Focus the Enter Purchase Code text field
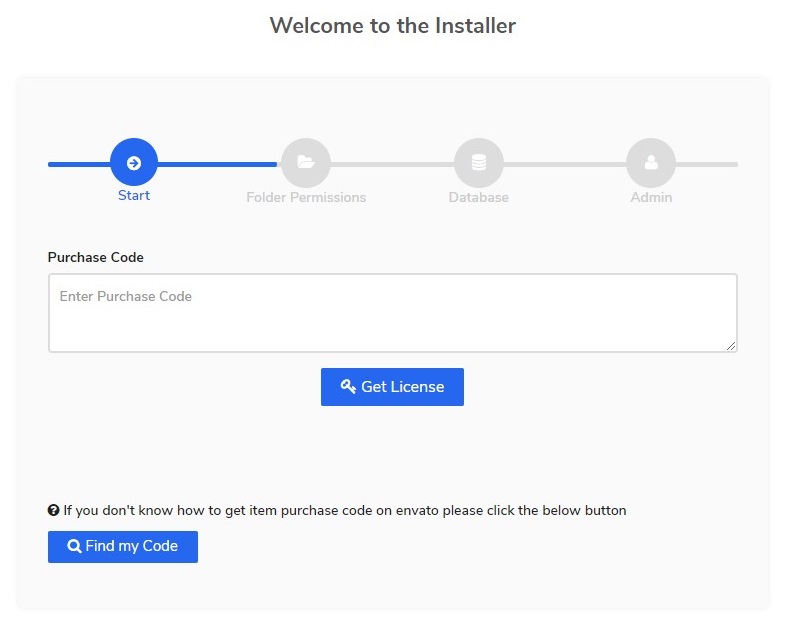 [392, 312]
